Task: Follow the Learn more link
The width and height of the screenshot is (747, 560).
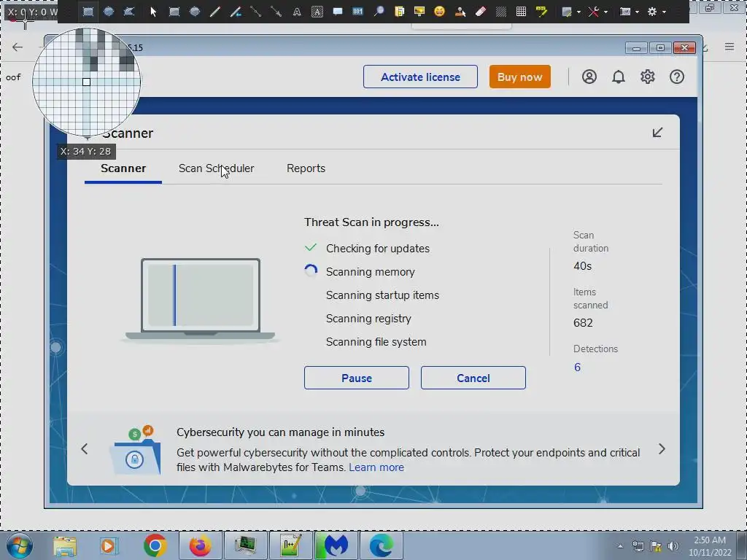Action: (x=376, y=467)
